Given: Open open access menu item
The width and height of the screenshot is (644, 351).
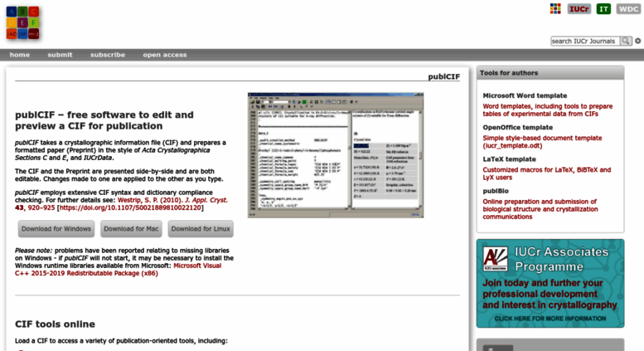Looking at the screenshot, I should coord(165,55).
